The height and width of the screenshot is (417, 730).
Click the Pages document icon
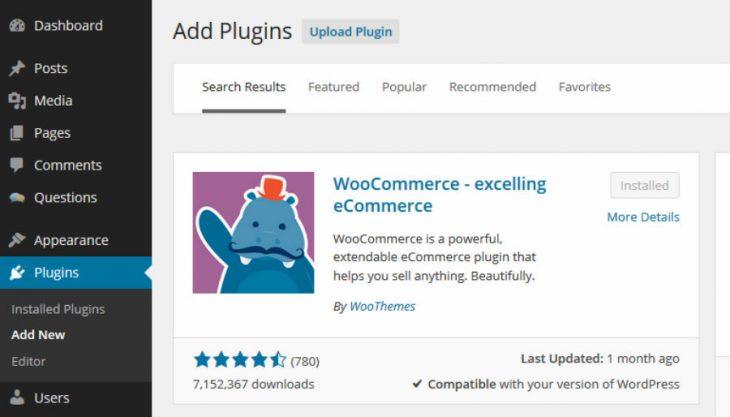click(x=17, y=133)
